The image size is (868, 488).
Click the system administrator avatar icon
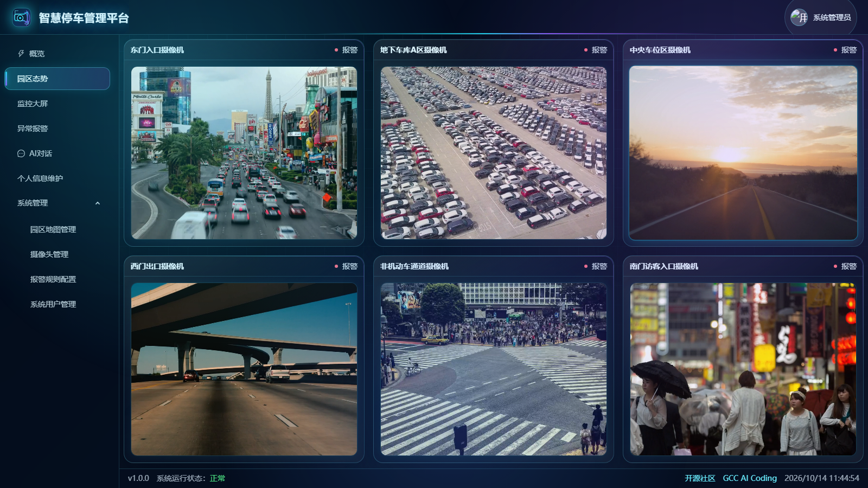799,17
